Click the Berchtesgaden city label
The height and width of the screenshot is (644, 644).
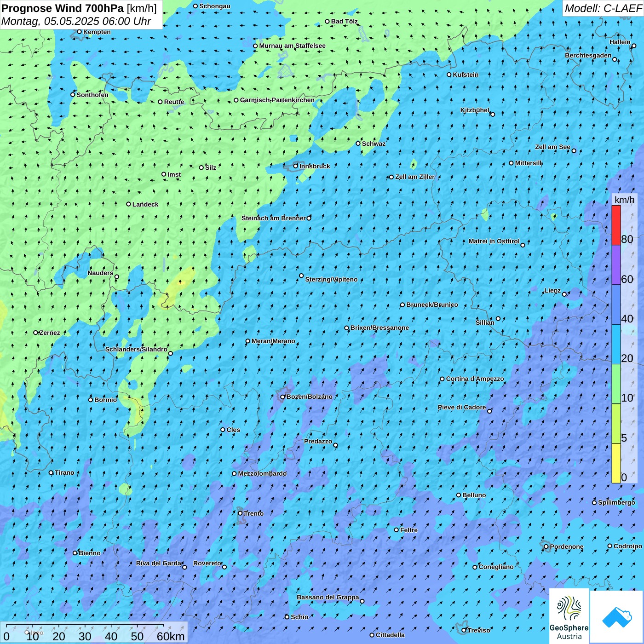pos(588,55)
